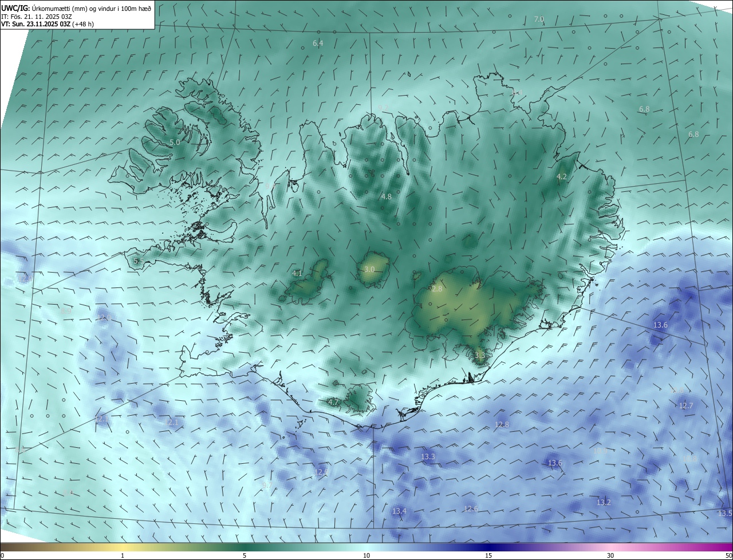Click the 12.6 value near the bottom edge
The image size is (733, 560).
471,508
